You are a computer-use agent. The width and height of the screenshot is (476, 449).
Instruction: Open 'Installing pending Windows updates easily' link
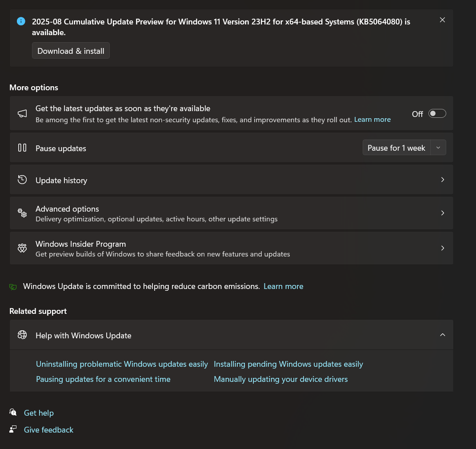point(288,364)
